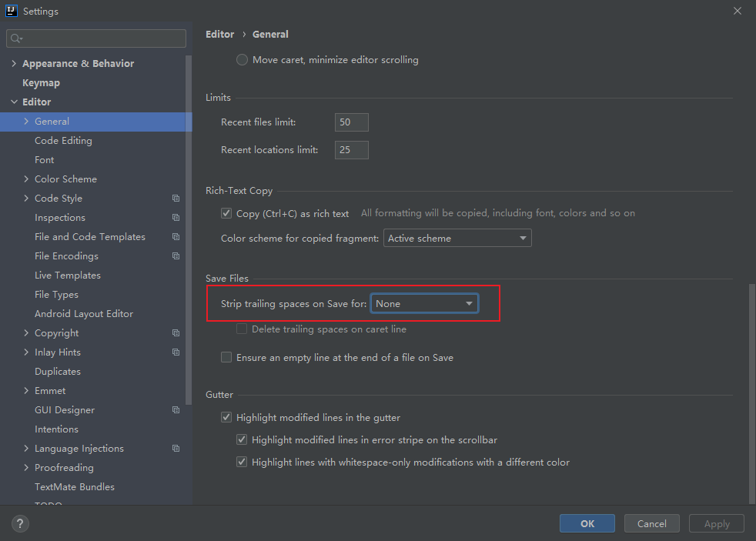Toggle Highlight modified lines in error stripe checkbox
Image resolution: width=756 pixels, height=541 pixels.
pos(242,439)
